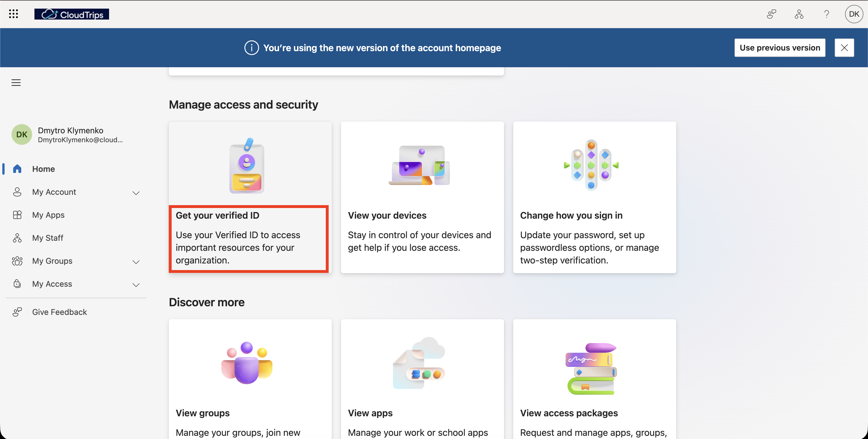Click 'Update your password, set up' description
868x439 pixels.
[x=589, y=247]
